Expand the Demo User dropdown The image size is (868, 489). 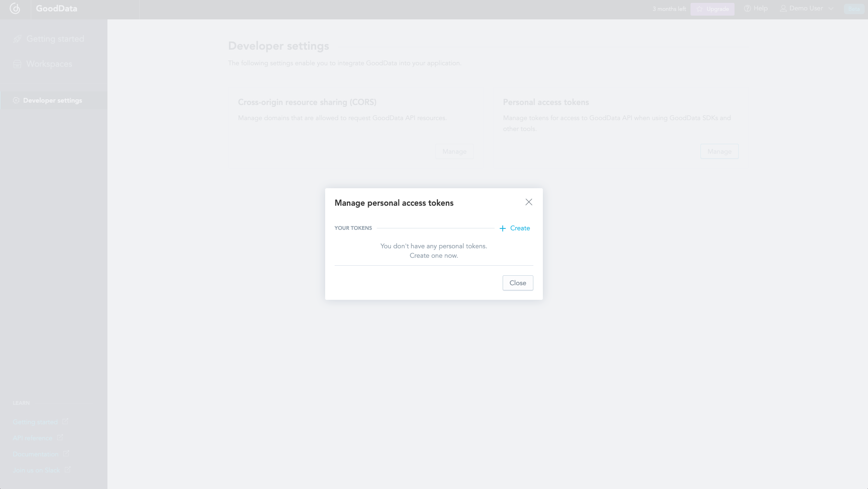click(806, 9)
